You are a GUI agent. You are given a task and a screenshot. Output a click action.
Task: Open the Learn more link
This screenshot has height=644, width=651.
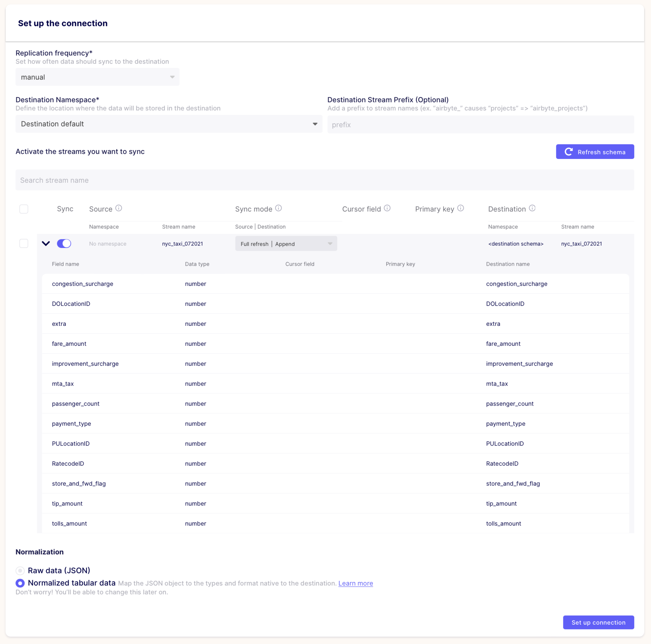point(355,583)
